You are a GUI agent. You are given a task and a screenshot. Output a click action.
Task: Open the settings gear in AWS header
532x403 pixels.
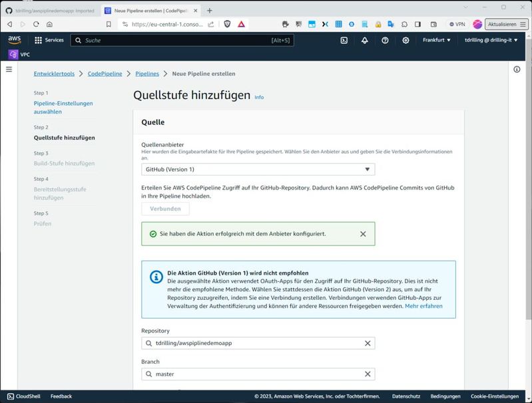pos(405,41)
